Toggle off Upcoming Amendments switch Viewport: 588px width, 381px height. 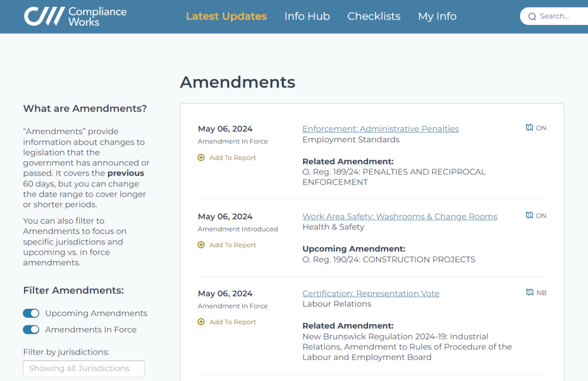pos(31,313)
